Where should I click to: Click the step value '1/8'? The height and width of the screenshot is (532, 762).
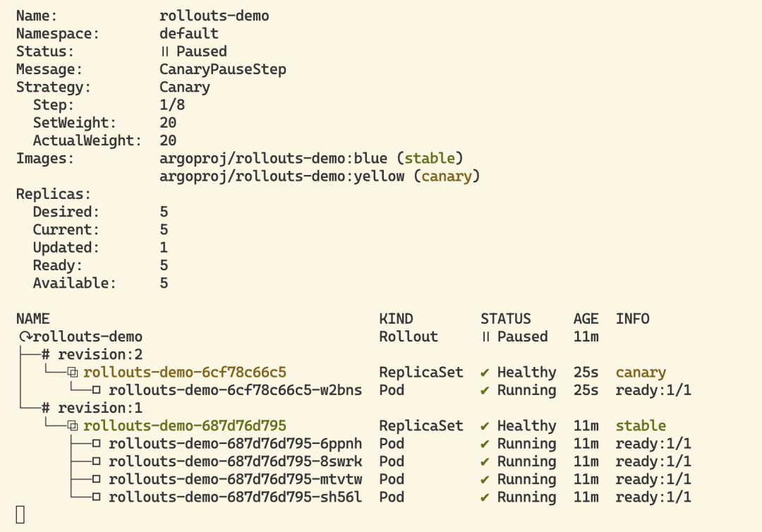pyautogui.click(x=172, y=105)
